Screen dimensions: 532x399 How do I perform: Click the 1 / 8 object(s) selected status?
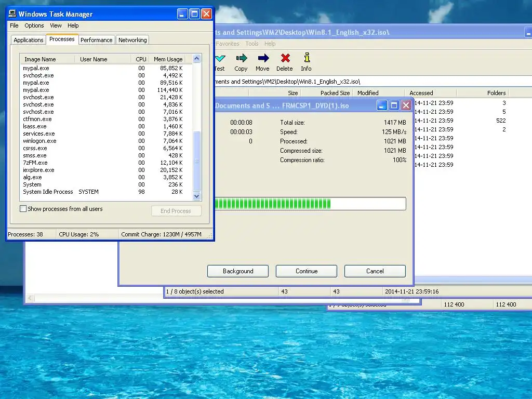tap(195, 291)
